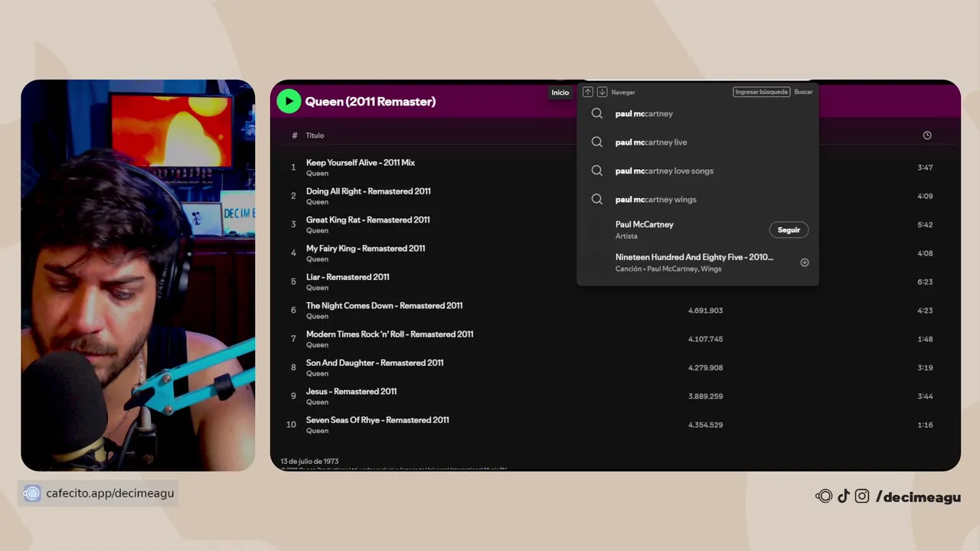Select track 'My Fairy King - Remastered 2011'
Screen dimensions: 980x551
(365, 248)
